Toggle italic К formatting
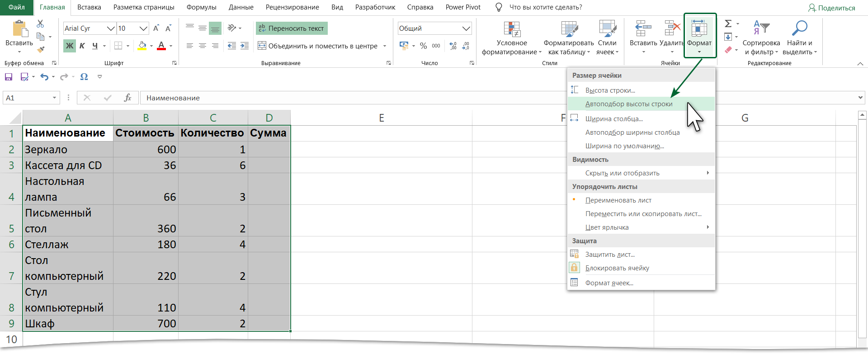This screenshot has width=868, height=354. (x=82, y=46)
